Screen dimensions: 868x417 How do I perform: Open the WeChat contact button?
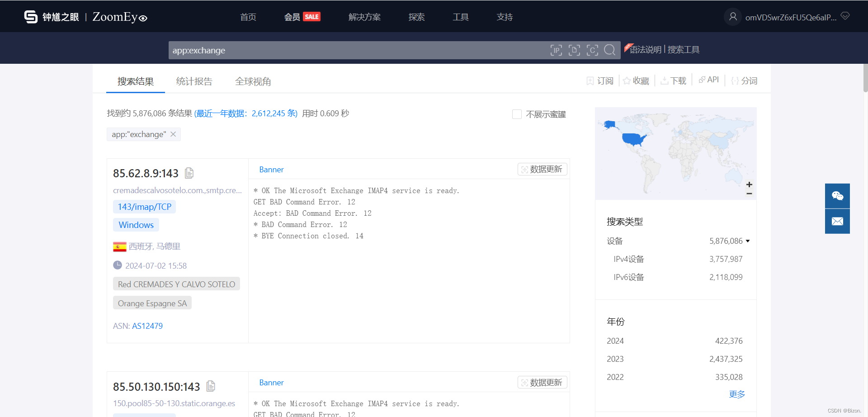[837, 196]
